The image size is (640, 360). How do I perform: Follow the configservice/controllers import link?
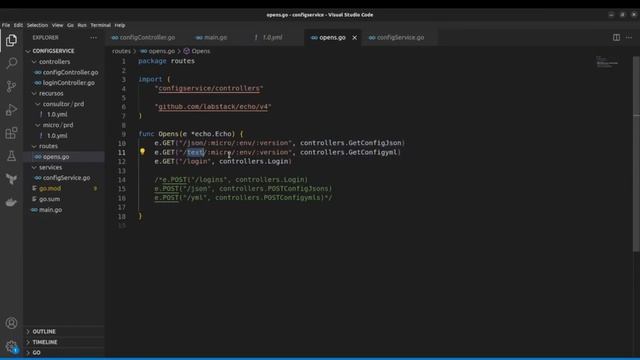[209, 88]
